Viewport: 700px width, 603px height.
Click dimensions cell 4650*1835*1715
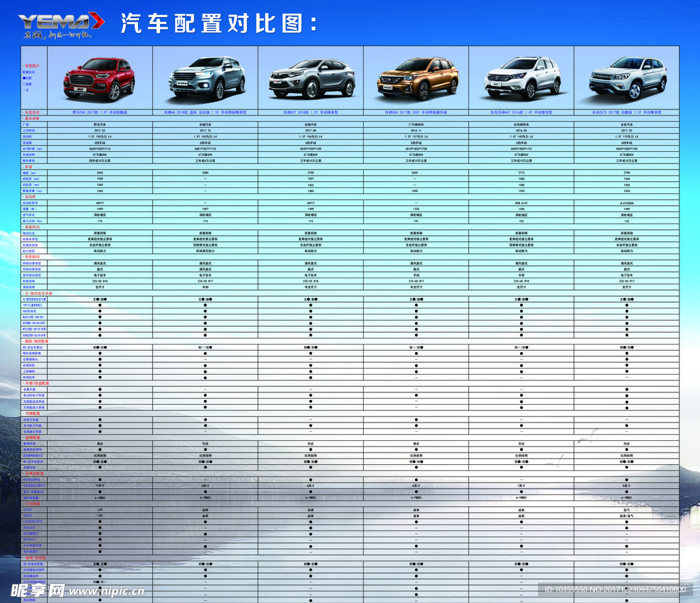click(x=100, y=148)
